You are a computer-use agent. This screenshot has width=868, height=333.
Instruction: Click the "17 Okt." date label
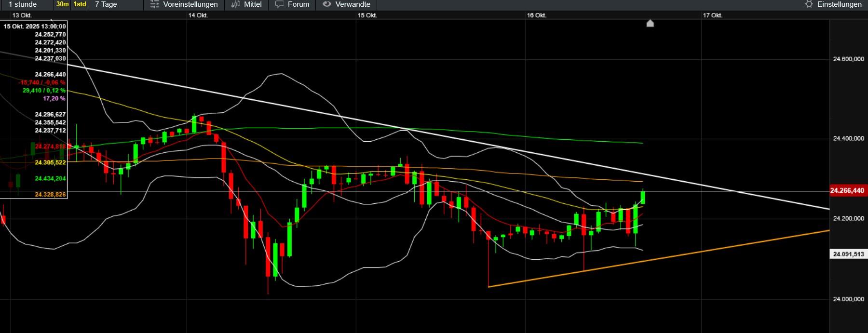pyautogui.click(x=712, y=15)
